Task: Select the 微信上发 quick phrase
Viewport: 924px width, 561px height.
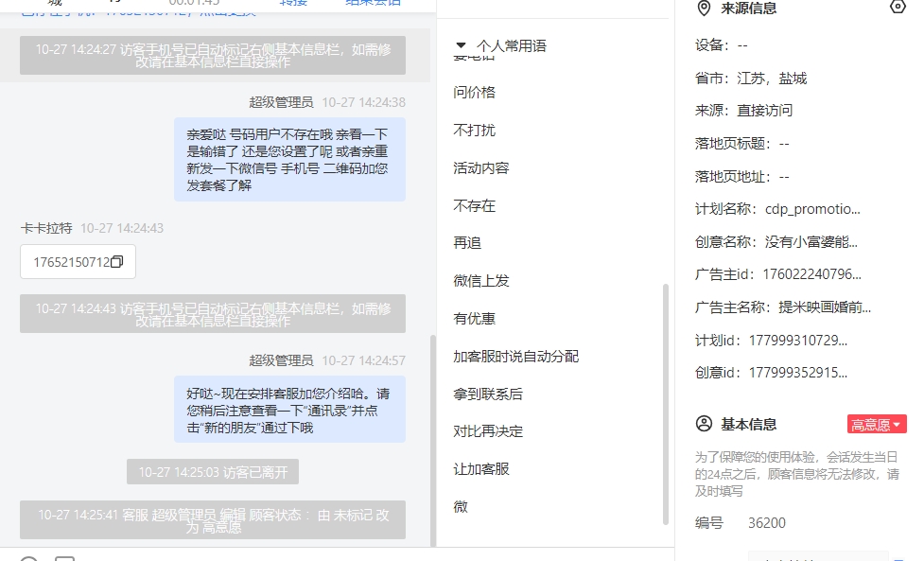Action: click(480, 281)
